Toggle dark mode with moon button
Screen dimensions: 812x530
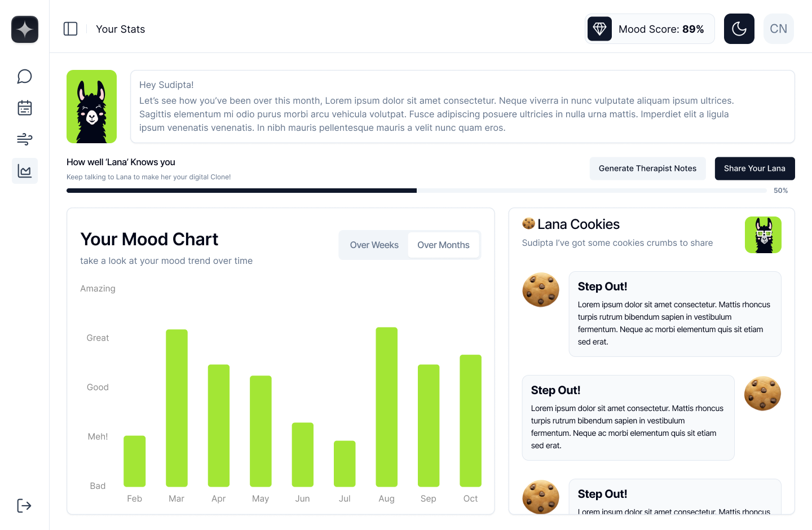click(x=739, y=29)
